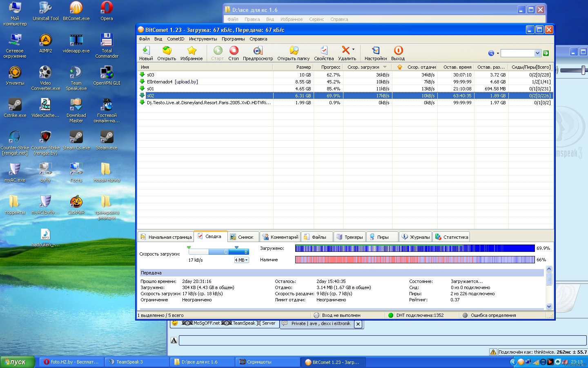Select Мой компьютер desktop icon
The height and width of the screenshot is (368, 588).
[x=15, y=13]
